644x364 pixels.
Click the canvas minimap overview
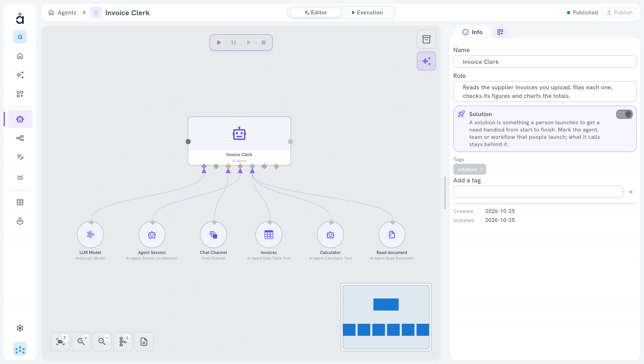coord(386,317)
